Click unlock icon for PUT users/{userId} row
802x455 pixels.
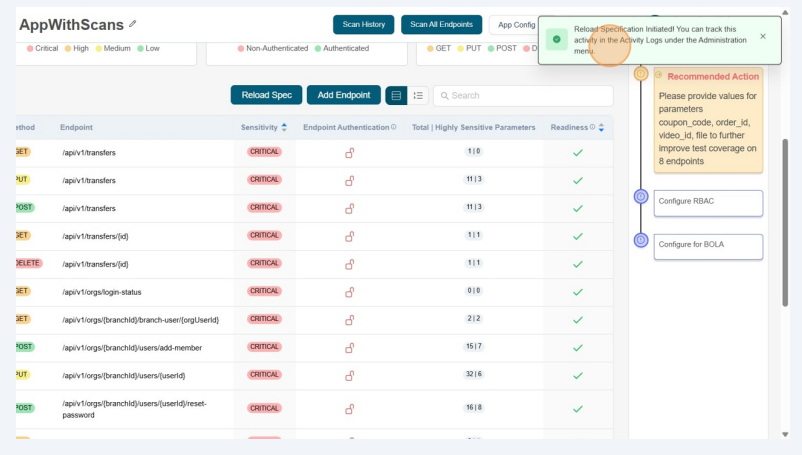(x=349, y=376)
